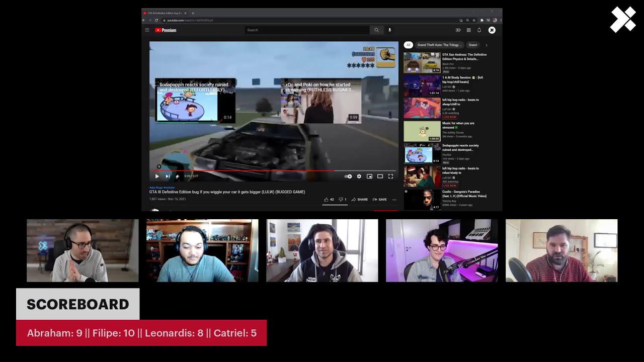Play the paused video

pyautogui.click(x=157, y=176)
